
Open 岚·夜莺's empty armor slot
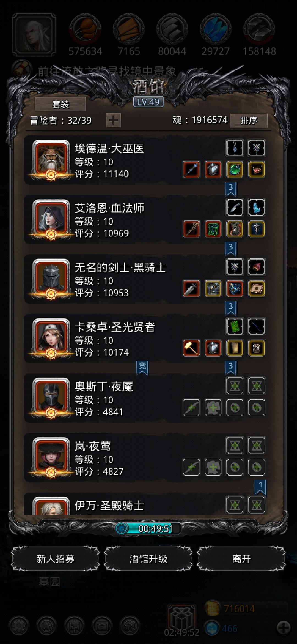coord(213,467)
